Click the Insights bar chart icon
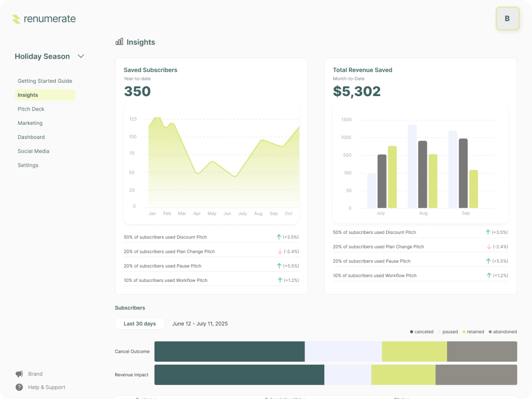Image resolution: width=532 pixels, height=399 pixels. pyautogui.click(x=119, y=42)
